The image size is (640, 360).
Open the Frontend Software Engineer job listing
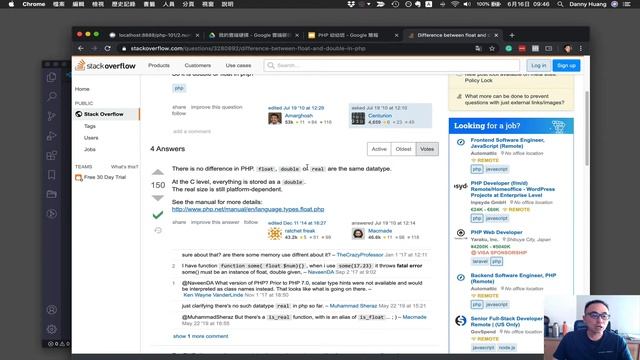[x=507, y=143]
